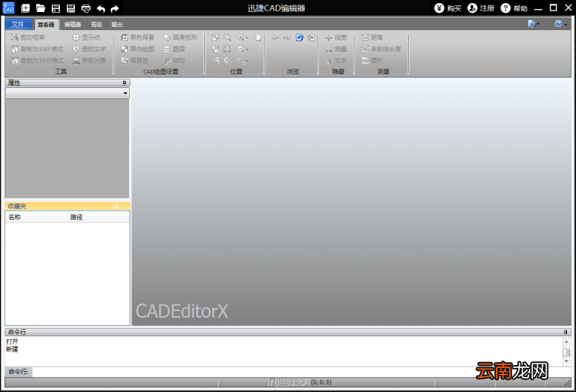The height and width of the screenshot is (392, 576).
Task: Save the drawing using the floppy icon
Action: (55, 8)
